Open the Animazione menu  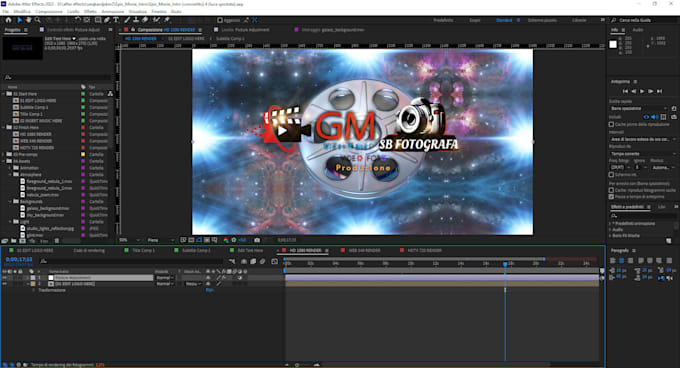[113, 12]
